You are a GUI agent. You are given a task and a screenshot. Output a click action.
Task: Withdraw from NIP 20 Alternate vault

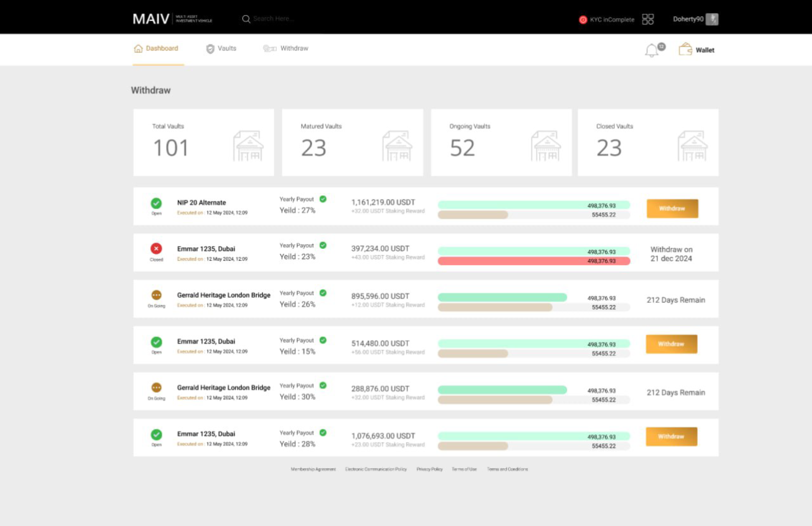tap(672, 209)
